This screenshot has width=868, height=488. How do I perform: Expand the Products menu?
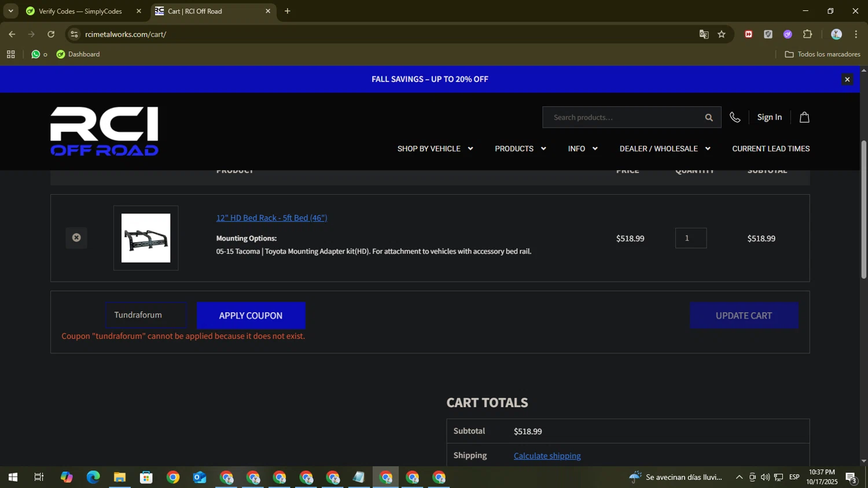(x=520, y=149)
